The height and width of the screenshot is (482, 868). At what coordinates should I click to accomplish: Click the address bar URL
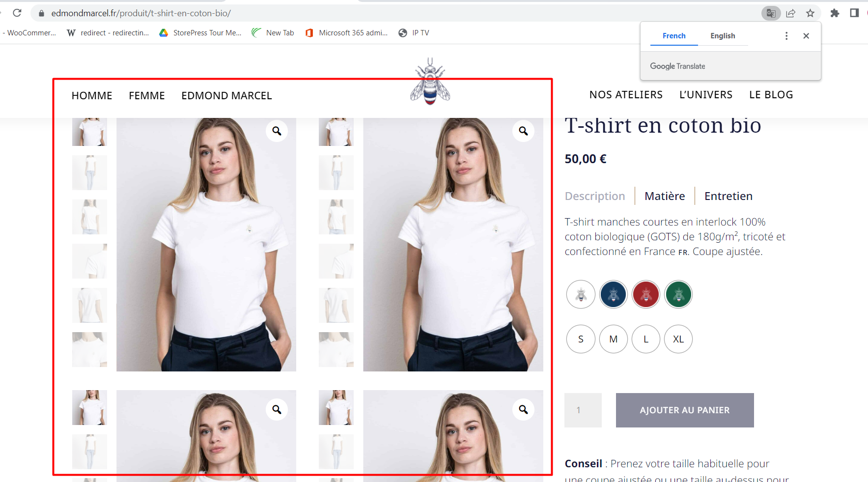coord(141,13)
